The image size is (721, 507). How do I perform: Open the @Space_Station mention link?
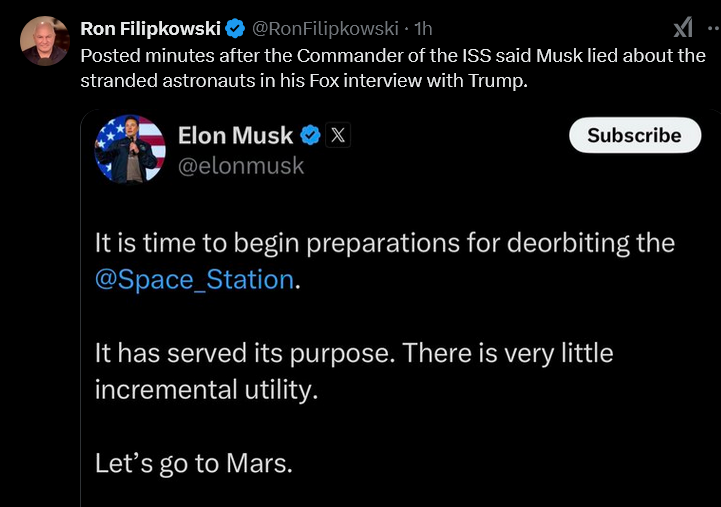click(195, 279)
